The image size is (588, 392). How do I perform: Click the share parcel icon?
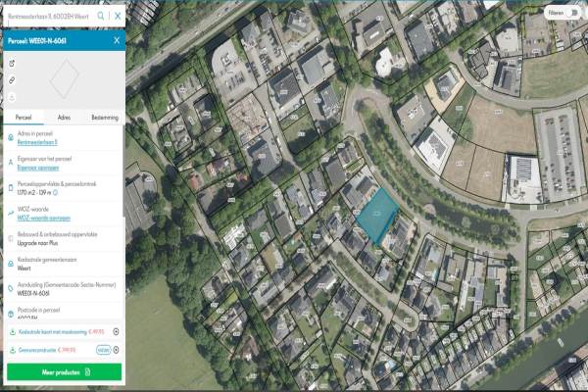pos(12,63)
